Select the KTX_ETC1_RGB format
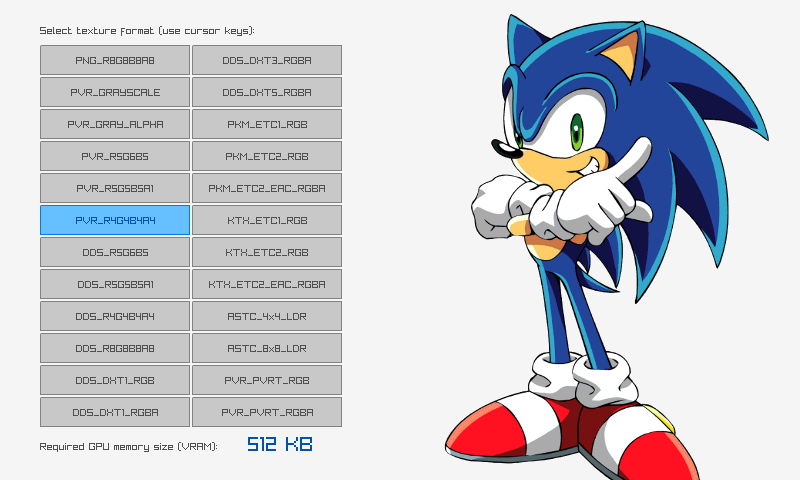This screenshot has width=800, height=480. point(267,220)
